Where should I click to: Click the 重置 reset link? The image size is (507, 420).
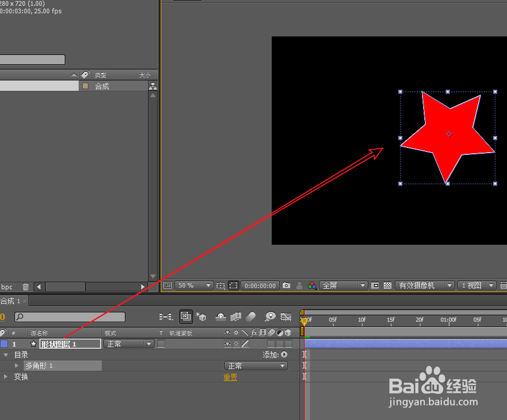230,377
